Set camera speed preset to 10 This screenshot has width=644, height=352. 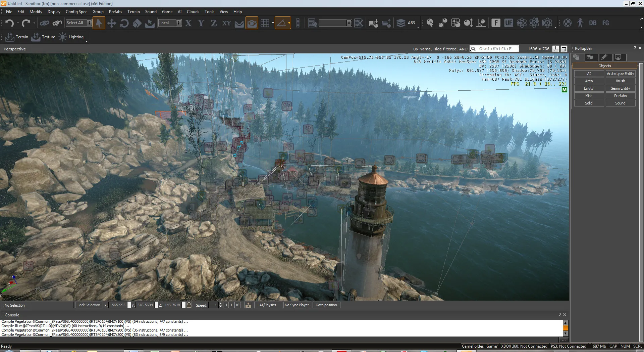237,305
